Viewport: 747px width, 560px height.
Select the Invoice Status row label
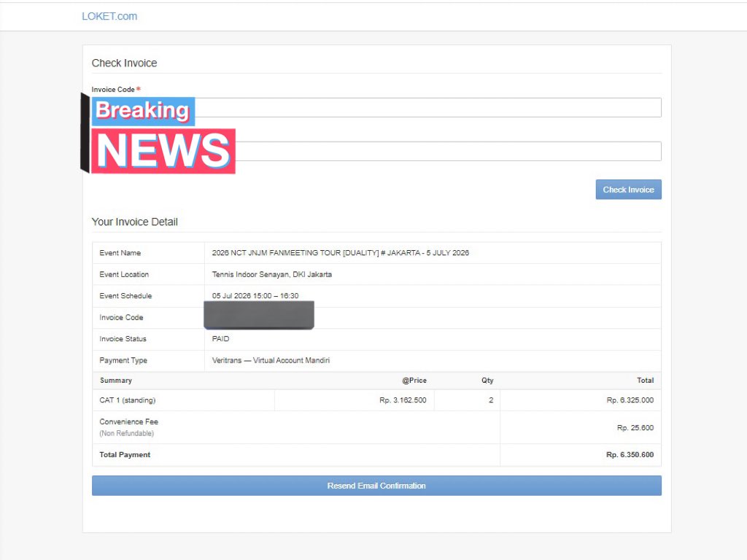(123, 339)
